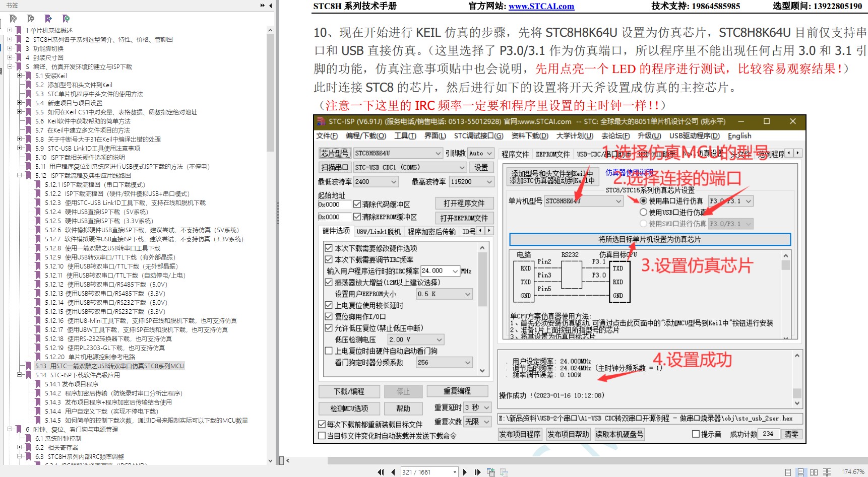Click the bookmark icon beside '5.12.20 单片机电源控制参考电路'

point(38,357)
